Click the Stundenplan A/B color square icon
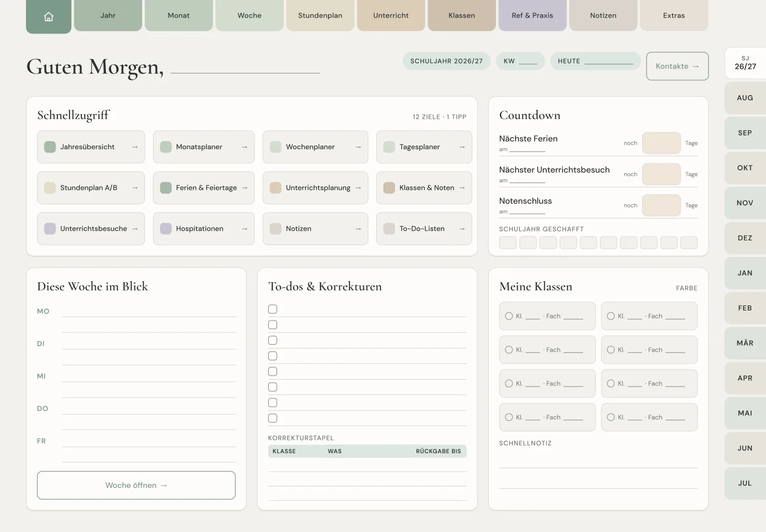This screenshot has width=766, height=532. (x=50, y=188)
